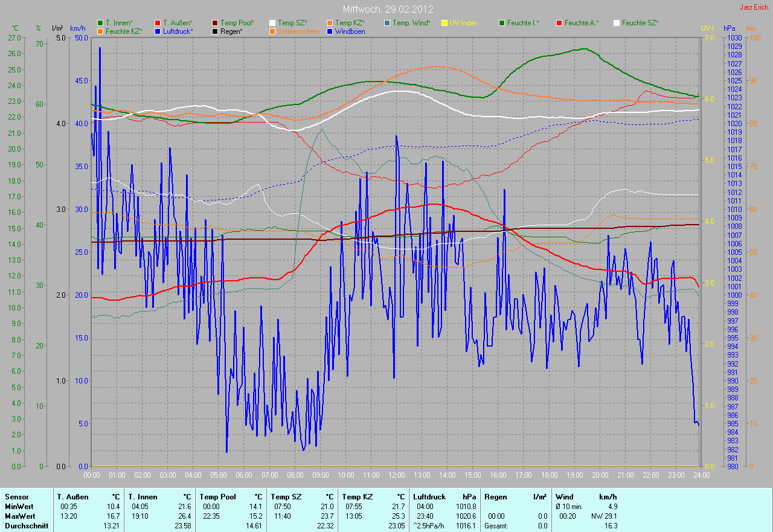Click the Jarz Erich author text

coord(754,7)
